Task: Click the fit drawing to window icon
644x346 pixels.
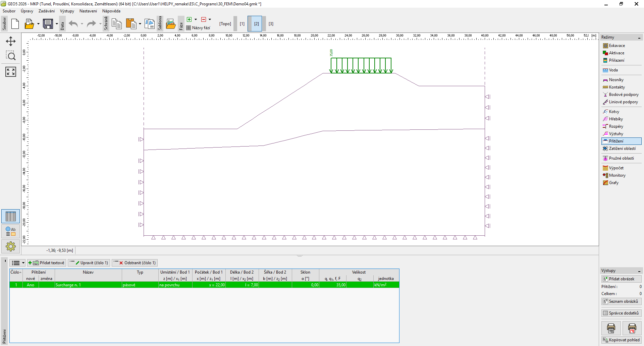Action: 11,71
